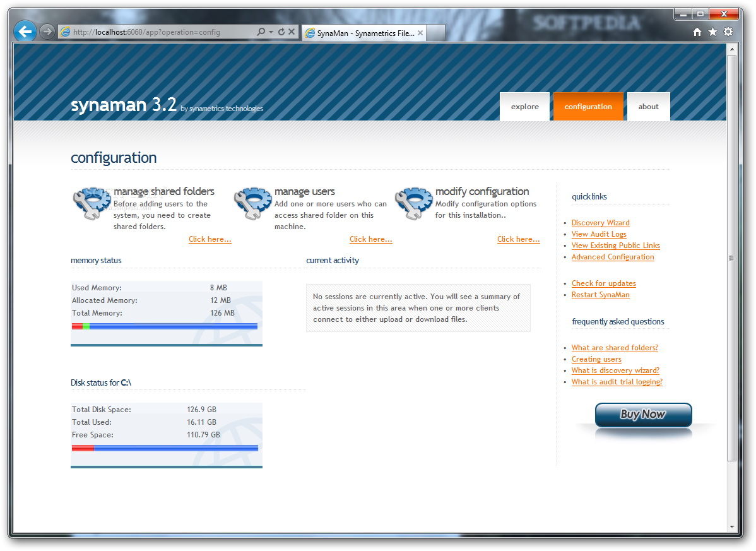Click the manage shared folders gear-wrench icon
The width and height of the screenshot is (756, 551).
[92, 203]
